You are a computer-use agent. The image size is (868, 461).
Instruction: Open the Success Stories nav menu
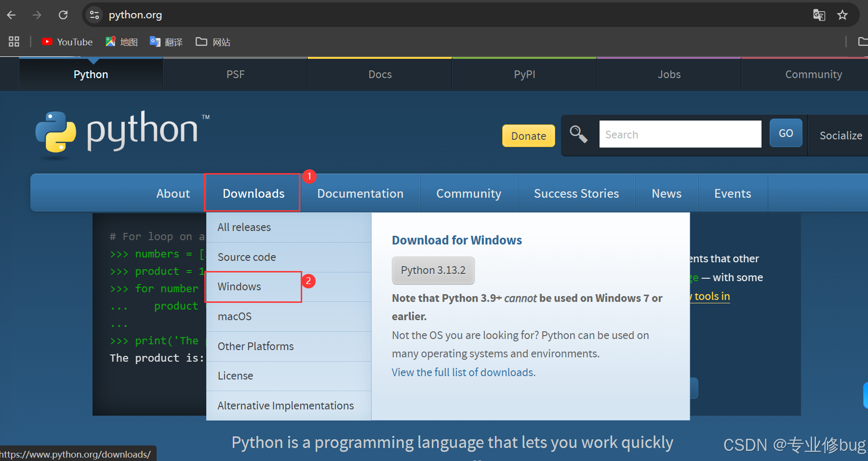pyautogui.click(x=576, y=193)
